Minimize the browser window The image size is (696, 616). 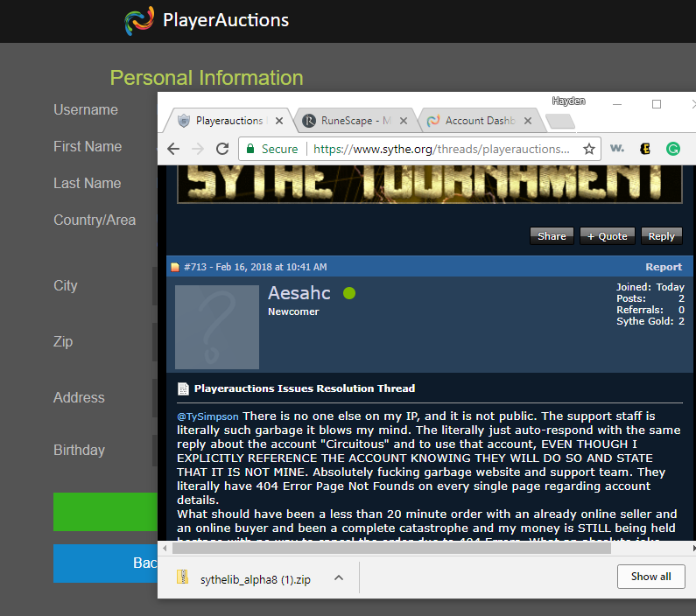tap(617, 104)
